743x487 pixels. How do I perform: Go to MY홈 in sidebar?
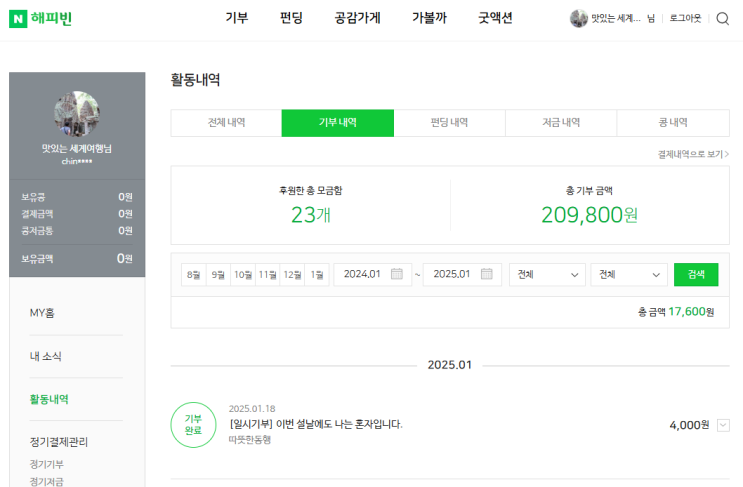[x=42, y=313]
